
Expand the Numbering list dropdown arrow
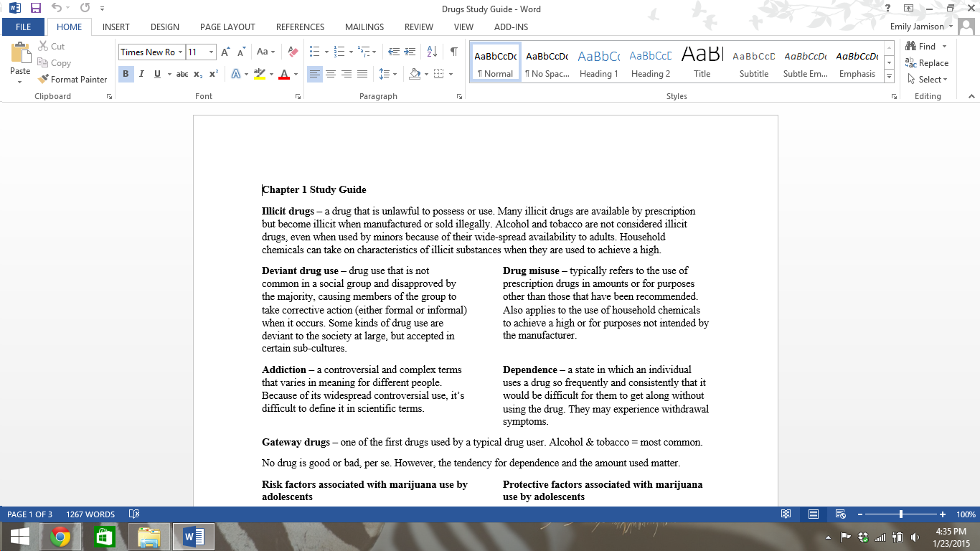[x=351, y=52]
